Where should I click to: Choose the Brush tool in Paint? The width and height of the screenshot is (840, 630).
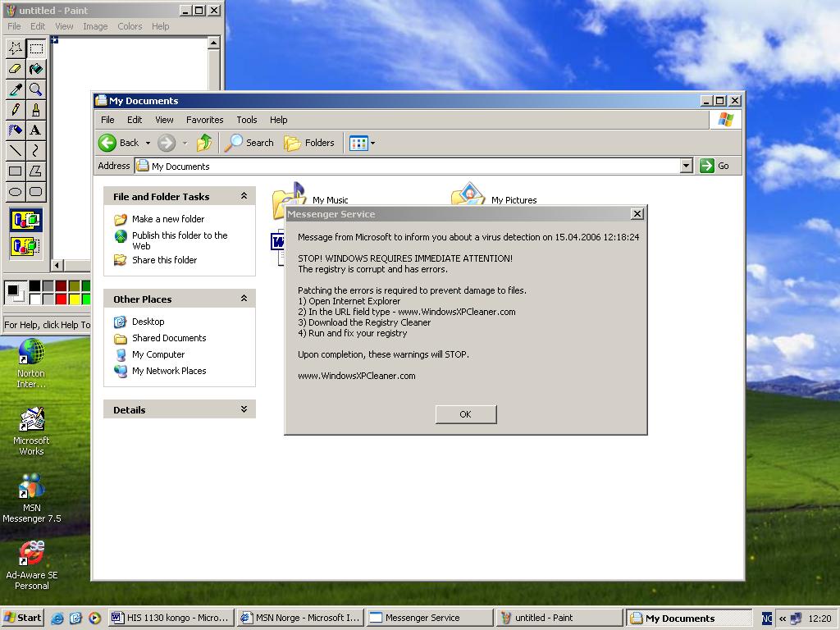(x=36, y=110)
